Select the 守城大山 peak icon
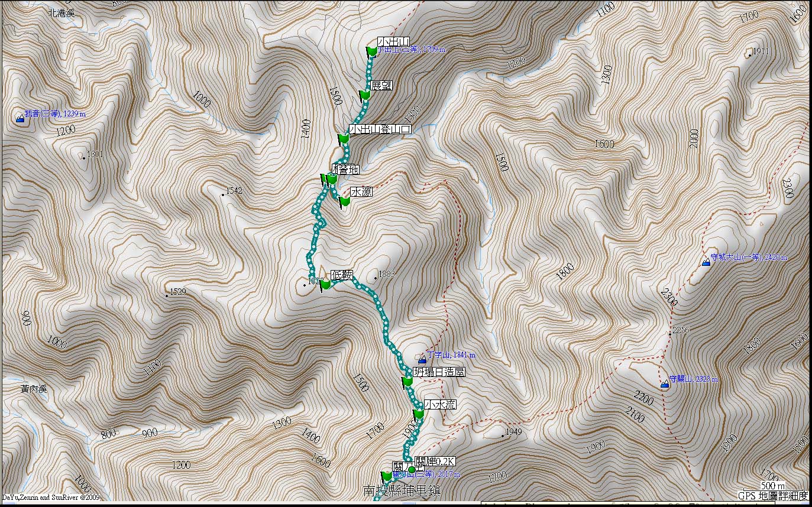 706,262
